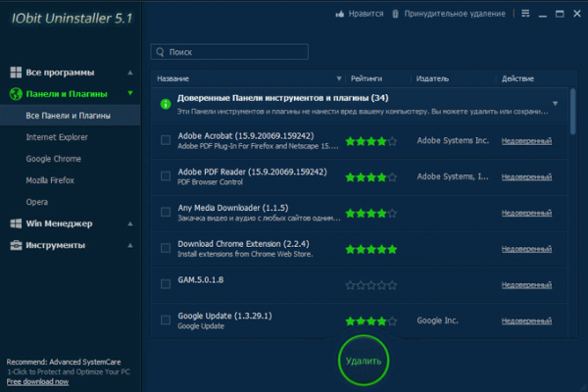Click the PDF Browser Control description
This screenshot has width=588, height=392.
[x=210, y=182]
